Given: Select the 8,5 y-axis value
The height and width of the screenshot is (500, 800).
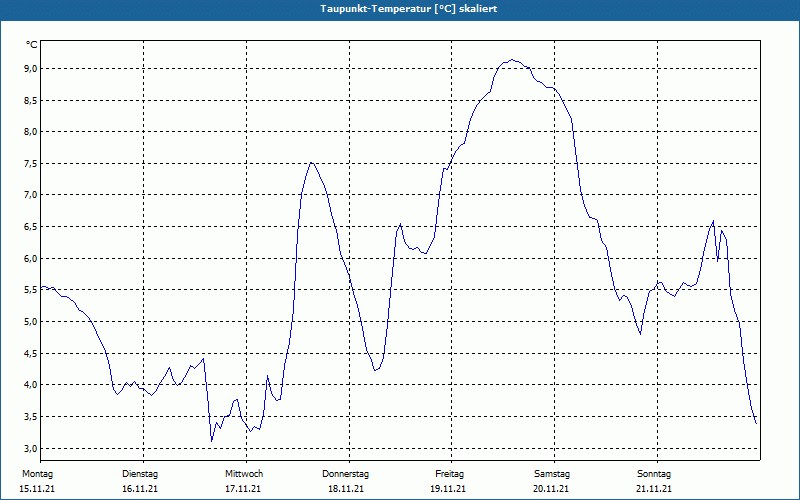Looking at the screenshot, I should point(30,100).
